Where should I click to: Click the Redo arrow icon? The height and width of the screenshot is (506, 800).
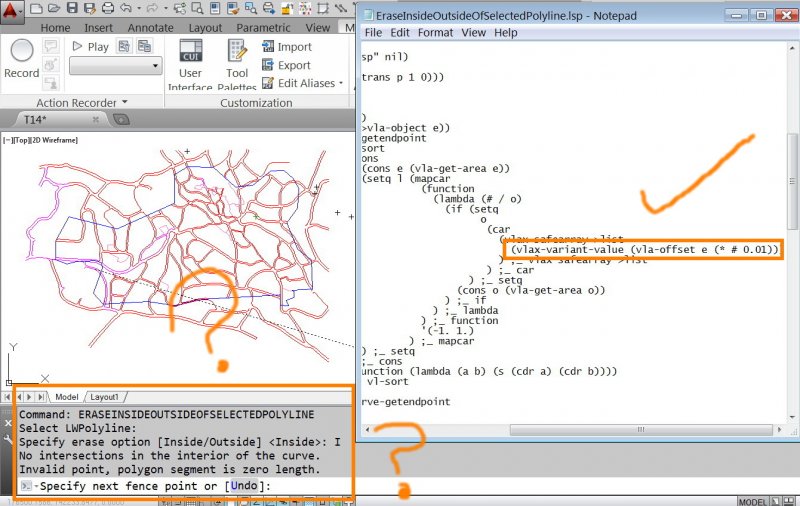coord(152,8)
